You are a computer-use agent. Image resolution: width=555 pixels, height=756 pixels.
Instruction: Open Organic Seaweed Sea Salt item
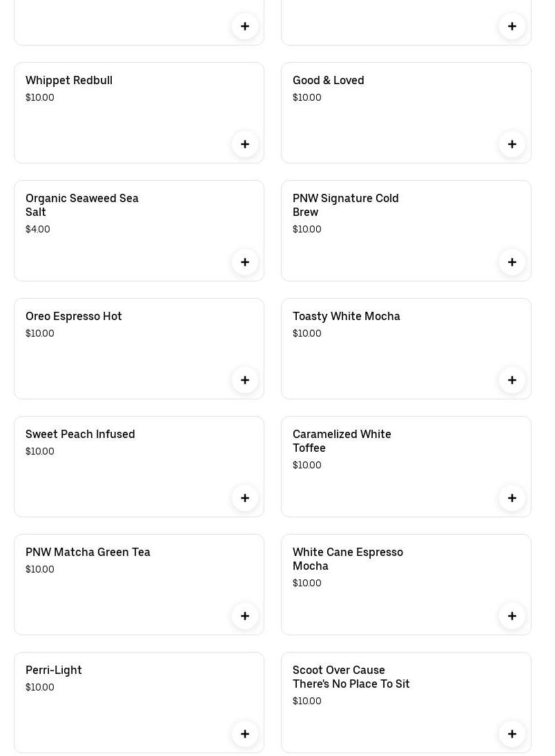pos(82,205)
